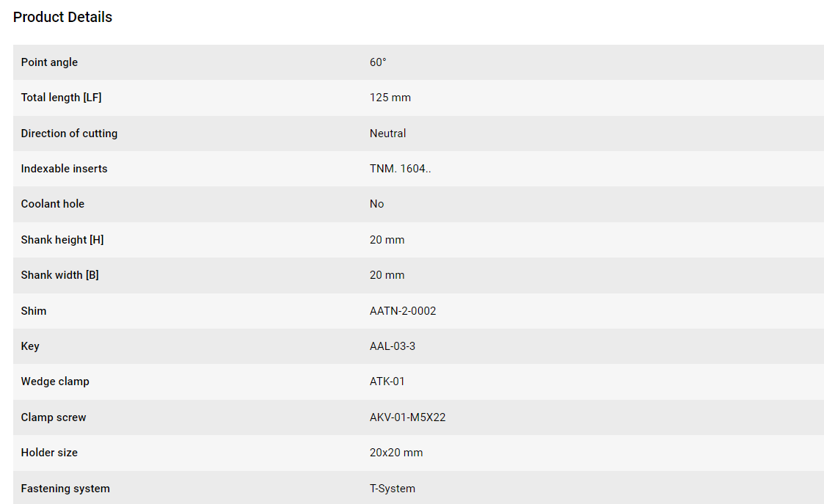Click the Direction of cutting label
This screenshot has width=824, height=504.
(70, 133)
